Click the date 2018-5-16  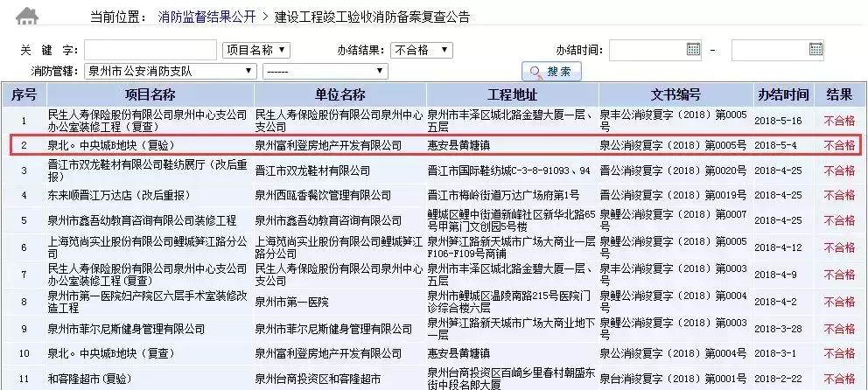tap(778, 121)
